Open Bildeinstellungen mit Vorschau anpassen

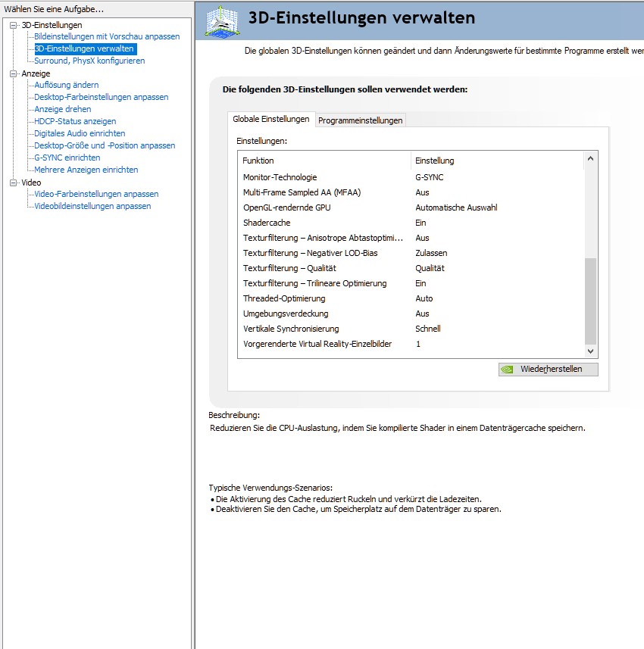click(x=107, y=36)
